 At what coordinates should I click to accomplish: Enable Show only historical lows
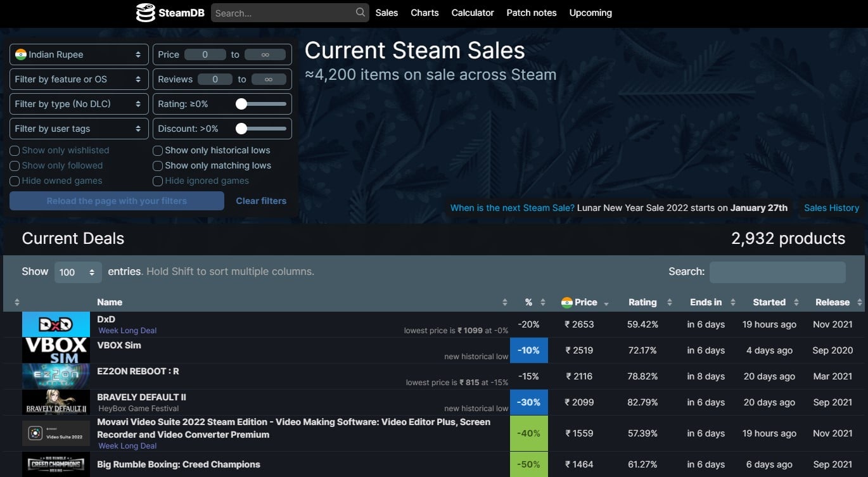158,151
